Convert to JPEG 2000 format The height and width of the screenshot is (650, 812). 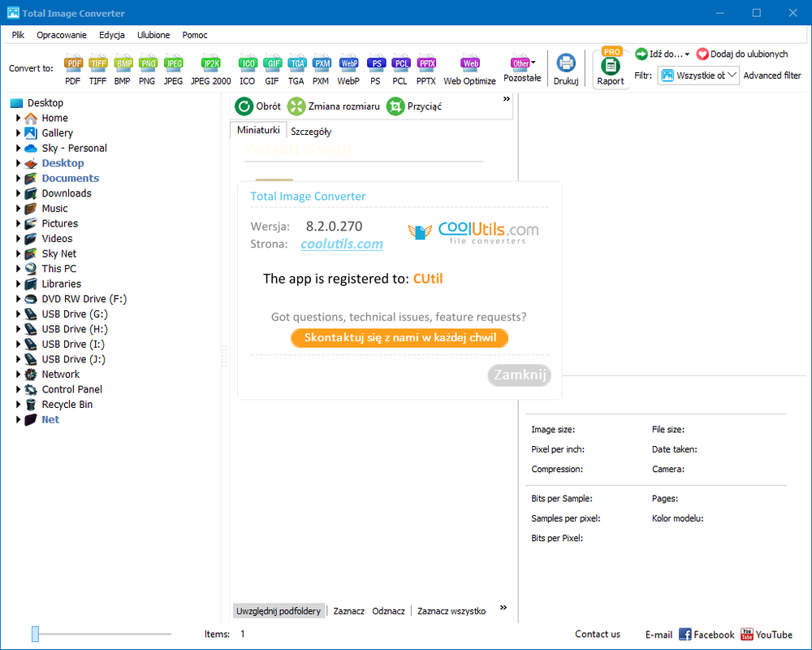pos(211,70)
